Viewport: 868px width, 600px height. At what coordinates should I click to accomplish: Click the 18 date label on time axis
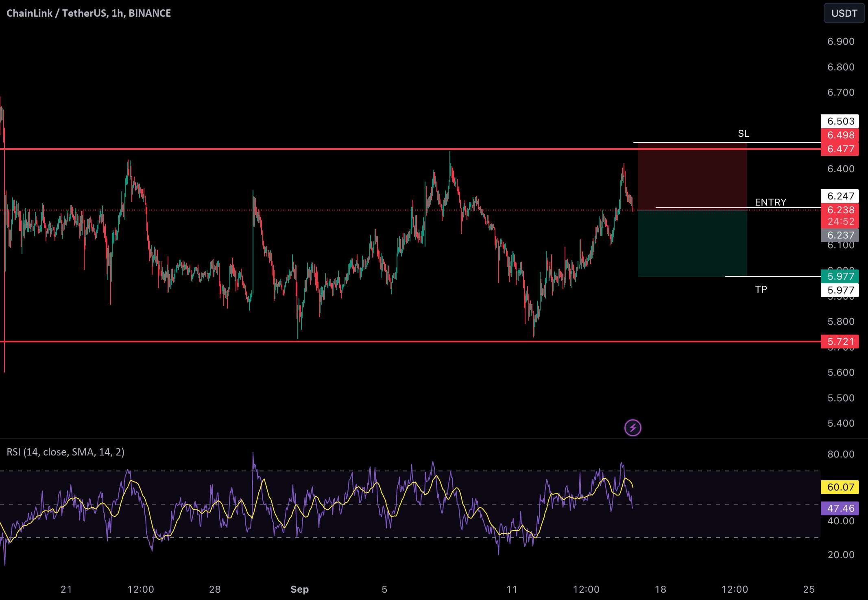[661, 589]
